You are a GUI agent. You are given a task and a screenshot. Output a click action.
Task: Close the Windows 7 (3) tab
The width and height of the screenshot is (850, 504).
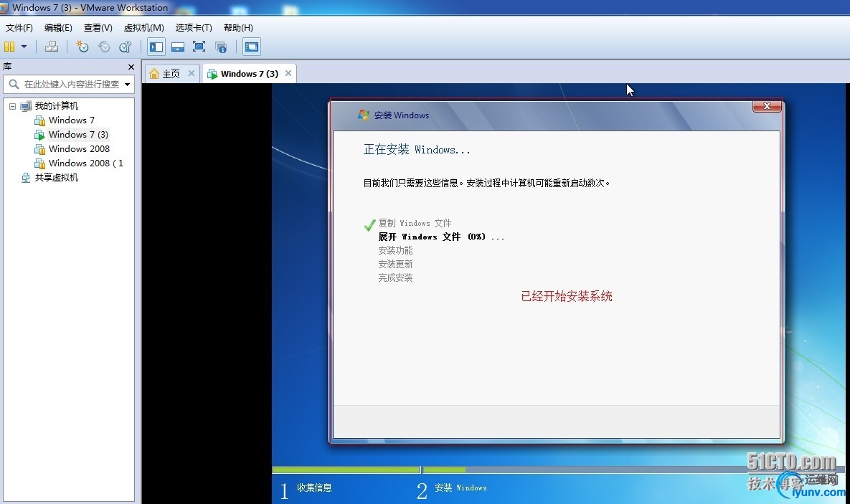pyautogui.click(x=288, y=73)
